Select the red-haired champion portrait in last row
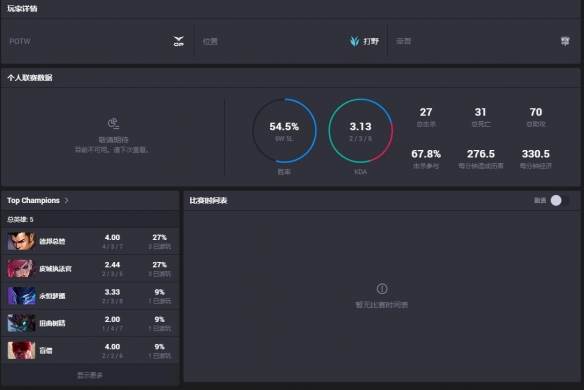Image resolution: width=584 pixels, height=390 pixels. (x=22, y=350)
